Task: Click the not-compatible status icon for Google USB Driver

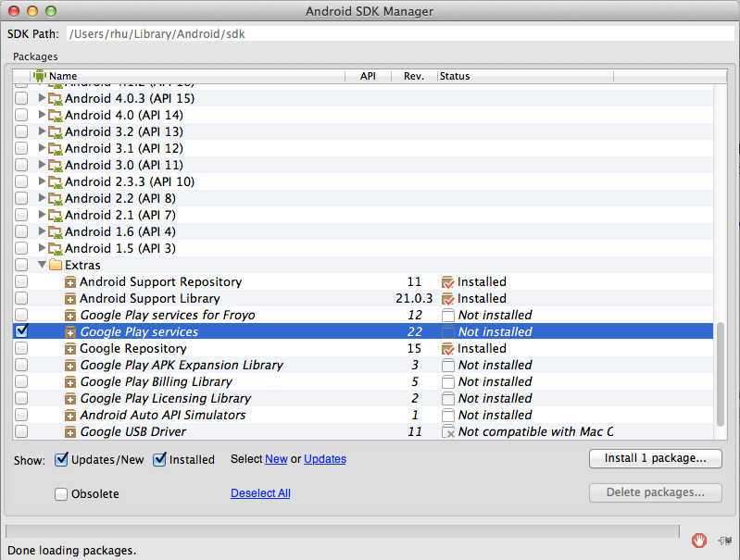Action: point(448,431)
